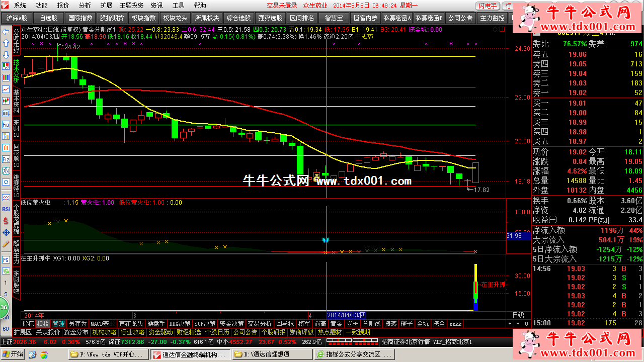
Task: Apply the MACD基本 template tab
Action: coord(103,324)
